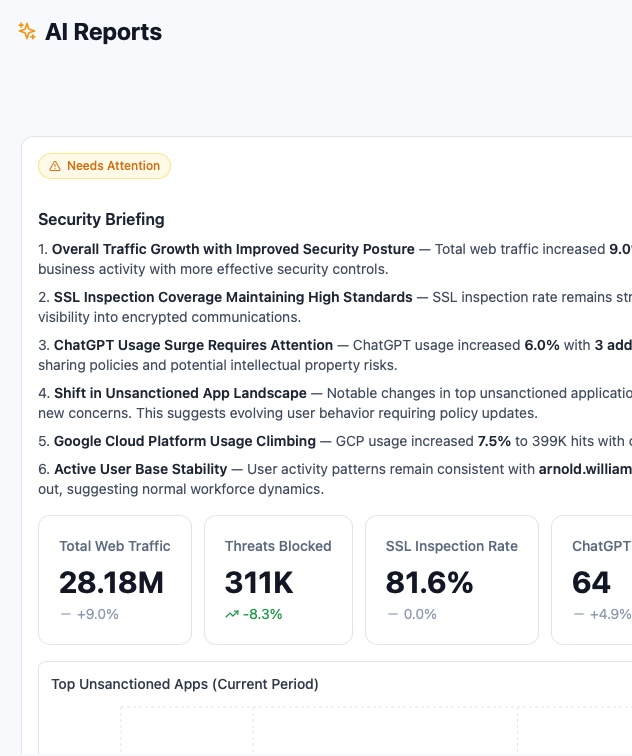Select 'ChatGPT Usage Surge Requires Attention'
Image resolution: width=632 pixels, height=756 pixels.
pyautogui.click(x=193, y=345)
